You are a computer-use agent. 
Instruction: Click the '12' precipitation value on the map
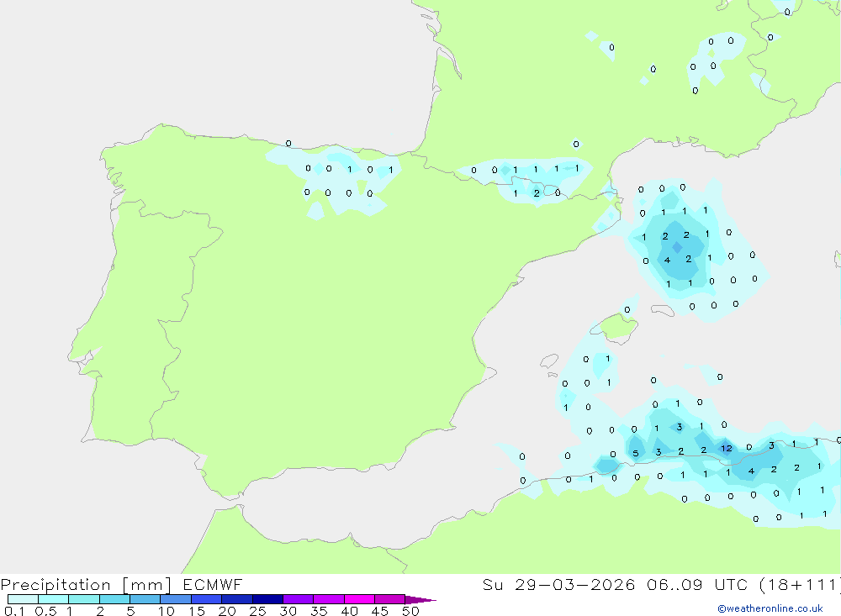click(727, 448)
